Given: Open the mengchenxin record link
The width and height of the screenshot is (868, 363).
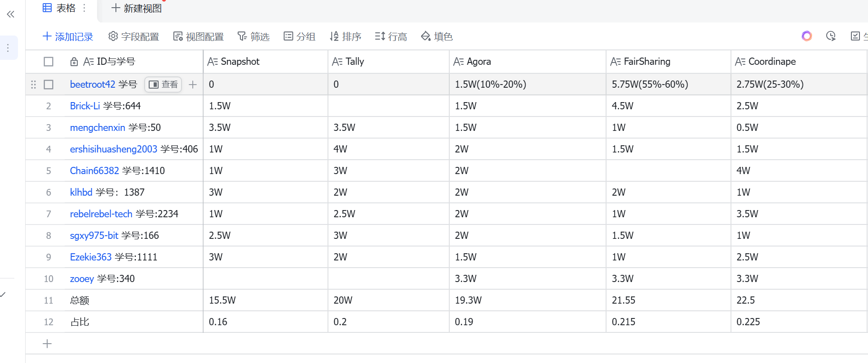Looking at the screenshot, I should 97,128.
